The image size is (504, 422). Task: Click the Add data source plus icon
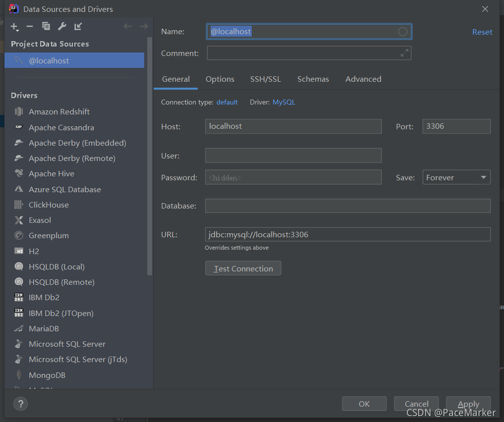click(14, 27)
